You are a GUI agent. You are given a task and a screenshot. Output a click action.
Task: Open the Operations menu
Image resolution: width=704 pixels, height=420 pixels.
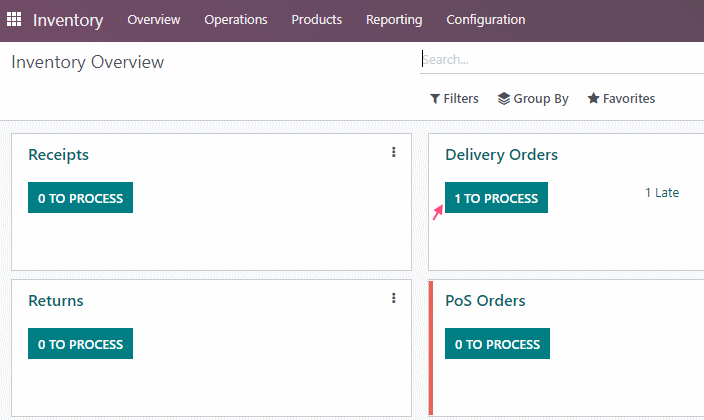tap(236, 20)
